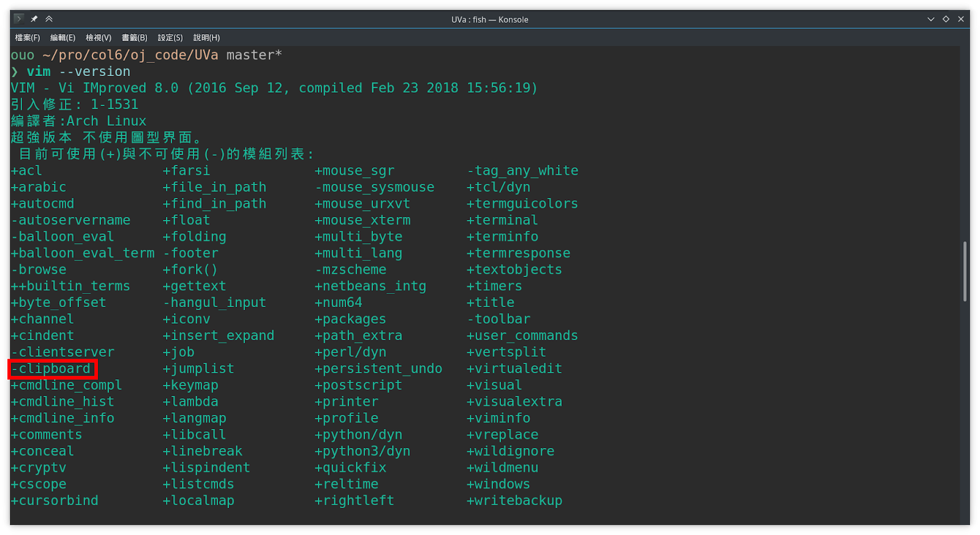The height and width of the screenshot is (535, 980).
Task: Click the -mouse_sysmouse feature text
Action: tap(375, 188)
